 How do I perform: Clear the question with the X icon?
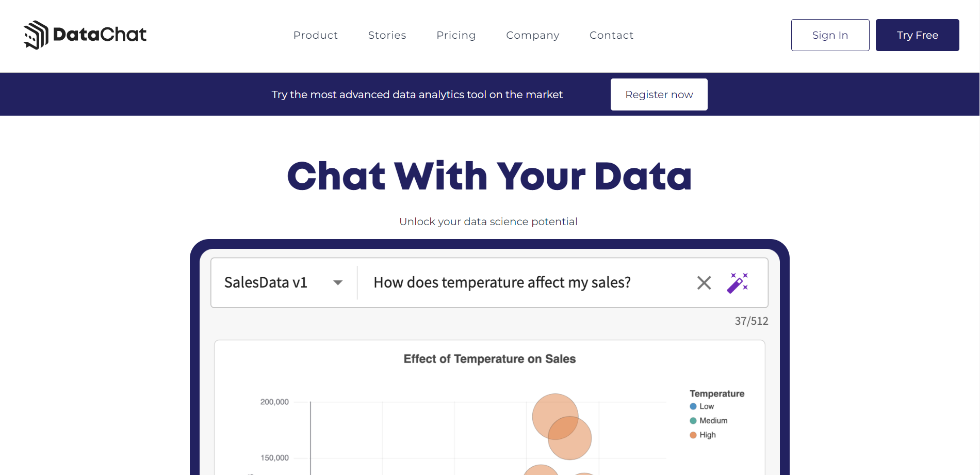coord(704,283)
